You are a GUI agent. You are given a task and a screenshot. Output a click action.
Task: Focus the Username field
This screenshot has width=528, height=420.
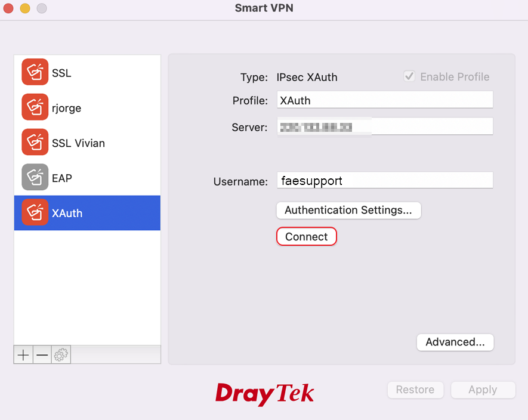click(x=385, y=181)
